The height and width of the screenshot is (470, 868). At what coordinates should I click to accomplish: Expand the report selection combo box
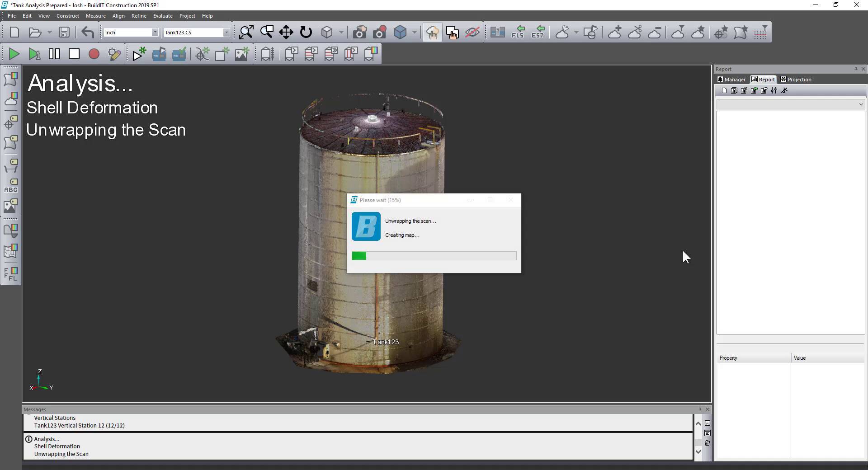point(860,104)
